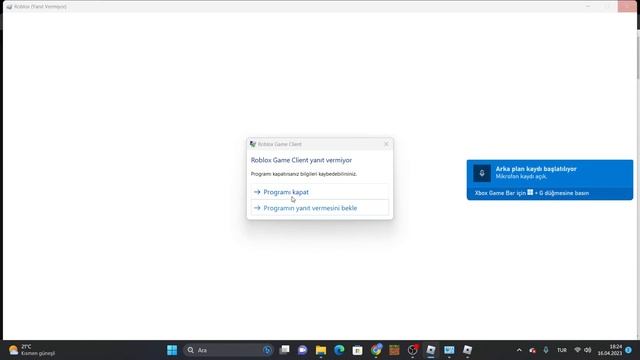Open the Wi-Fi network tray icon
Viewport: 640px width, 360px height.
pyautogui.click(x=577, y=350)
